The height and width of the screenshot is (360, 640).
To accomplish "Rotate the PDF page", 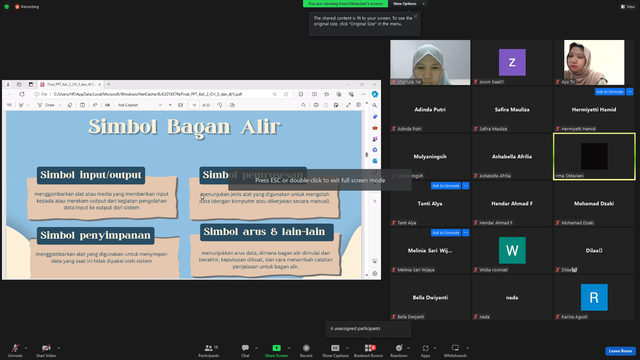I will (x=220, y=105).
